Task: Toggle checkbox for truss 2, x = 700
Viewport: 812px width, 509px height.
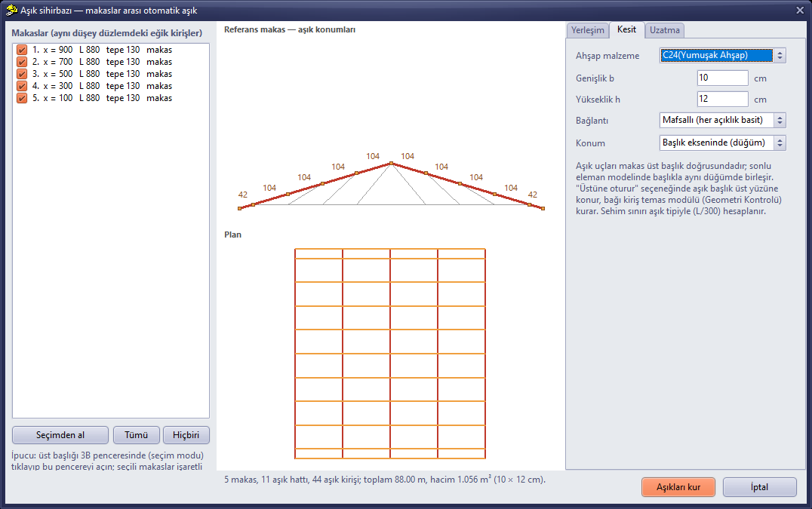Action: [22, 62]
